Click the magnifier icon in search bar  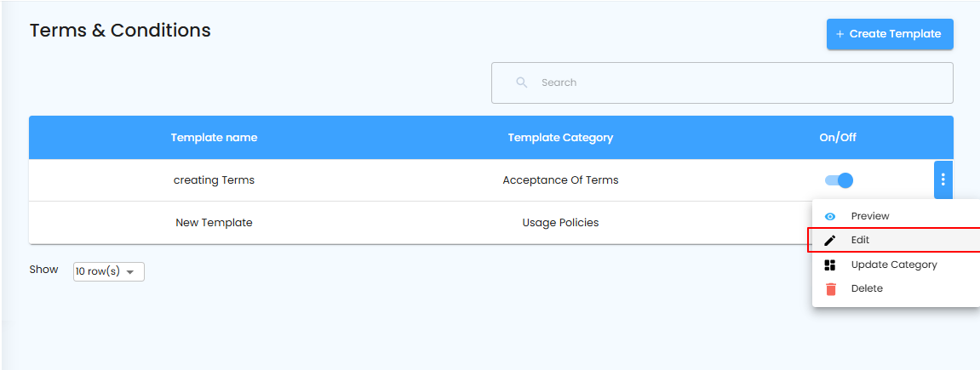(522, 83)
